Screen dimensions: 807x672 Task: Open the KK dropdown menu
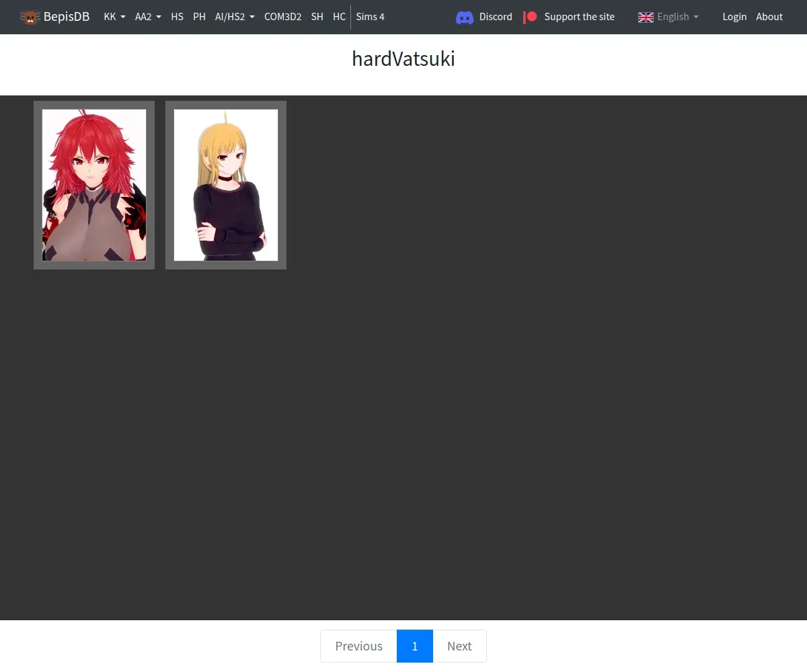[114, 17]
